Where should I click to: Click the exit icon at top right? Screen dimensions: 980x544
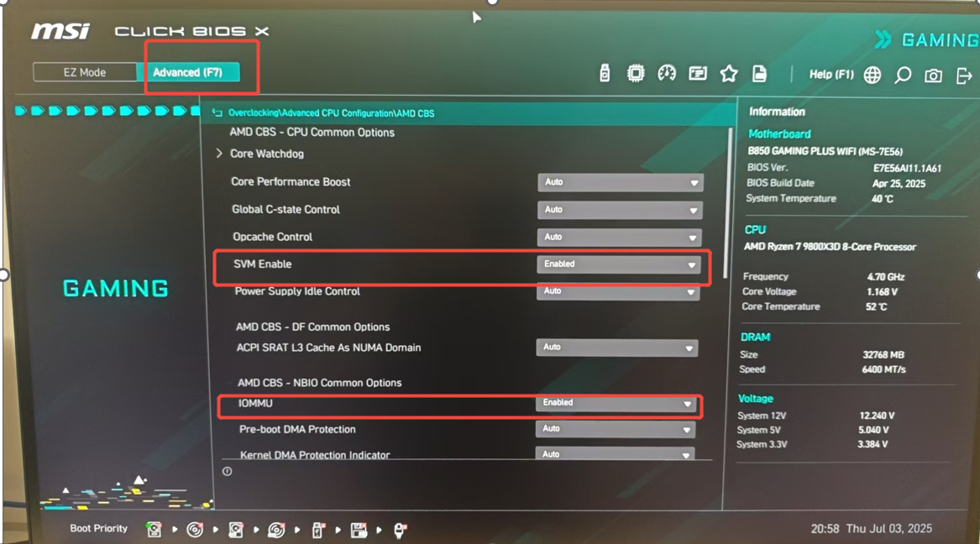click(963, 76)
